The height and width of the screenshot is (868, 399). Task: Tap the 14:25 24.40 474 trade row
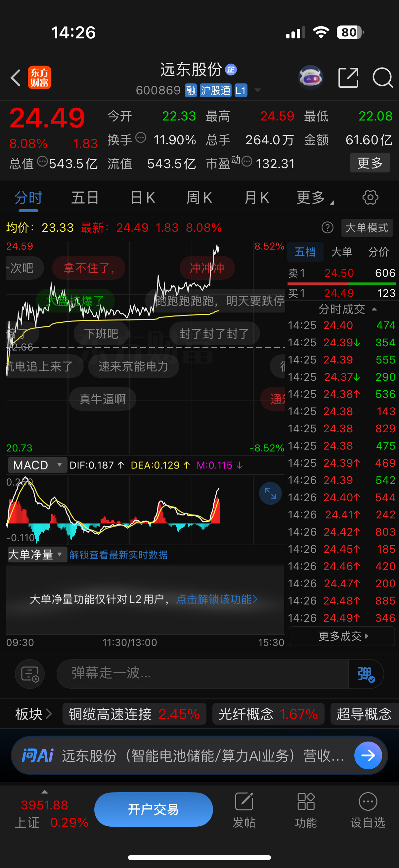pos(341,325)
